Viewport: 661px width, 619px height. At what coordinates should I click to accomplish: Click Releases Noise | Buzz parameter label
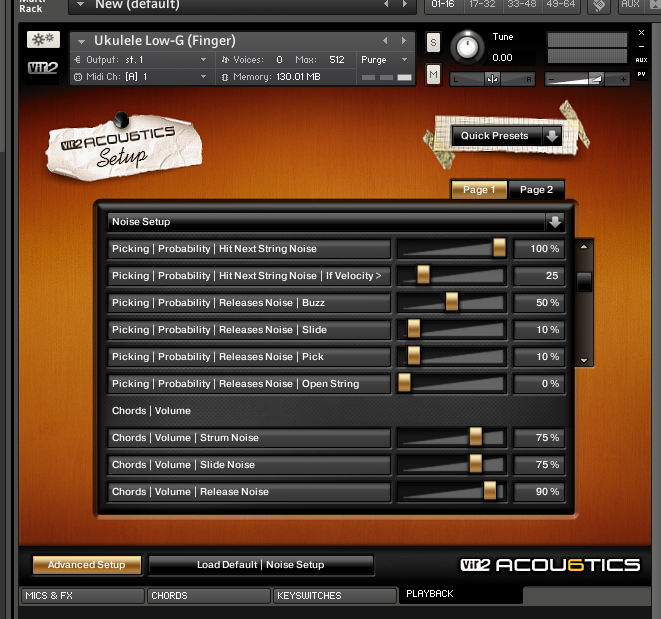249,303
